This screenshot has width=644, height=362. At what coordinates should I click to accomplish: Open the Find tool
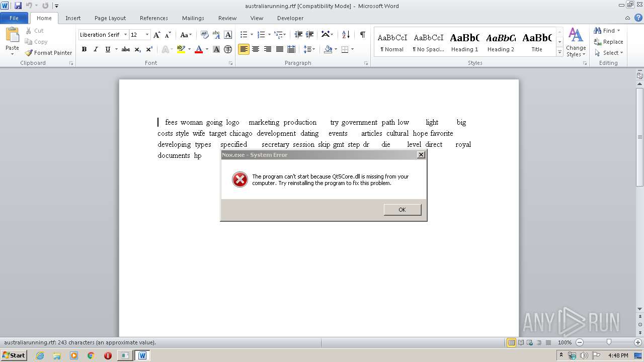[605, 31]
